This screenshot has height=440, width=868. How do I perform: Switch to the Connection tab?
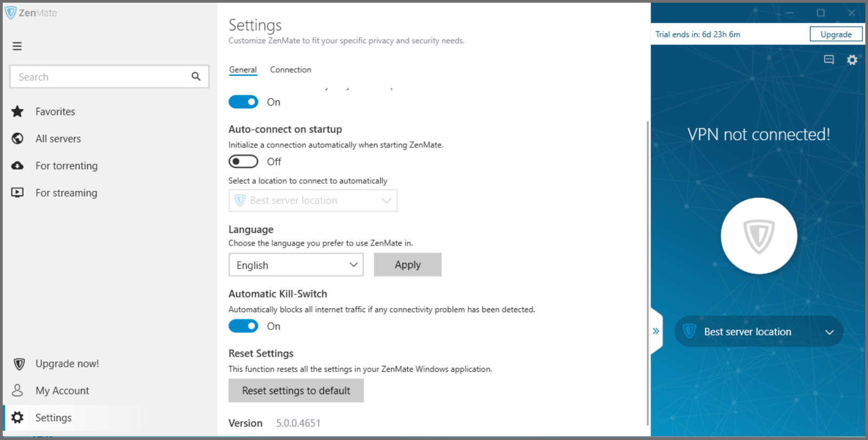point(291,70)
